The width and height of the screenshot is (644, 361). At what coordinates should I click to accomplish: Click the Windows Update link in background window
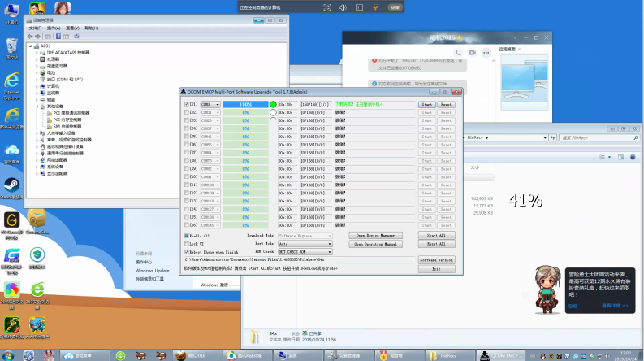(153, 271)
